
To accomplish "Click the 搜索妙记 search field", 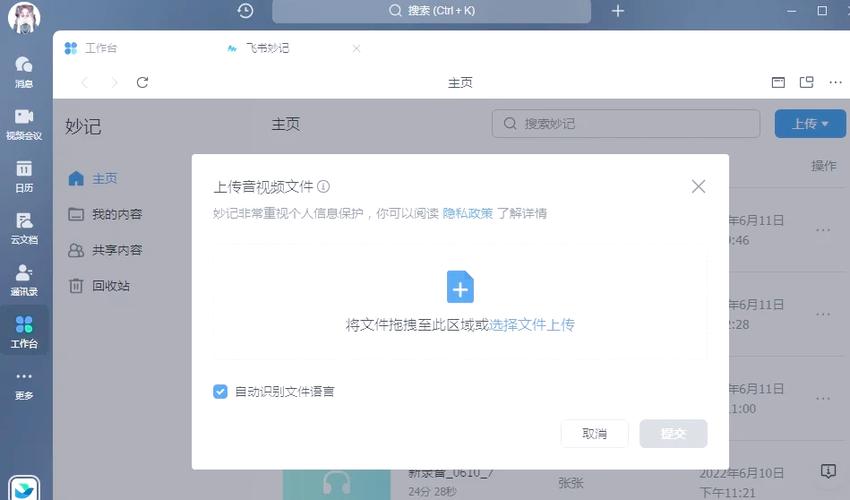I will click(626, 124).
